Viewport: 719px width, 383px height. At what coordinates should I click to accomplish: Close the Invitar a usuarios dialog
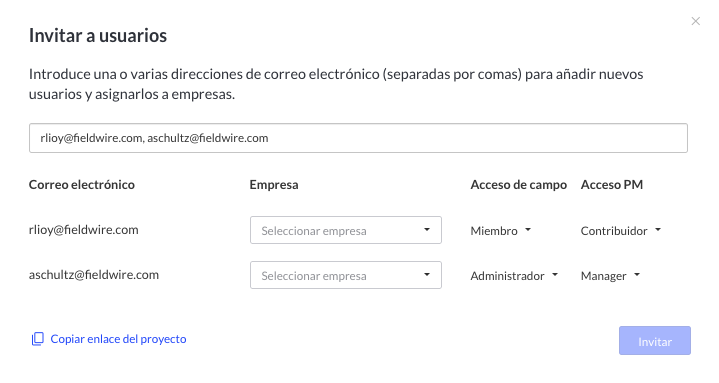[695, 21]
